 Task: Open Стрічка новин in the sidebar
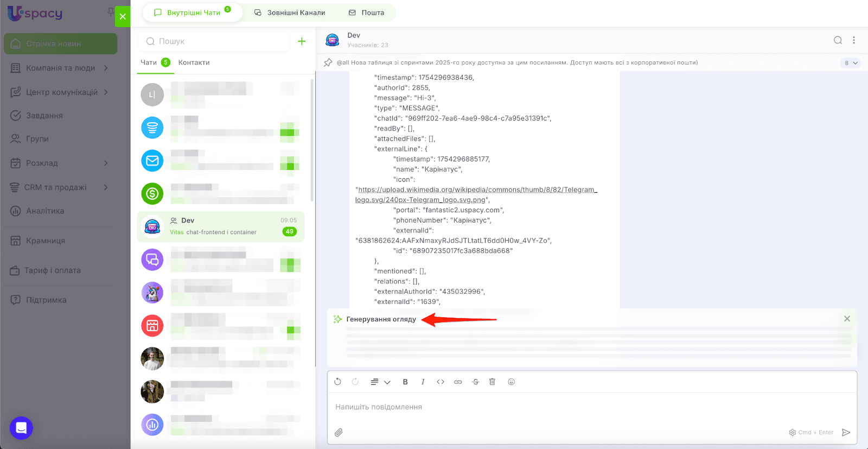pos(61,44)
